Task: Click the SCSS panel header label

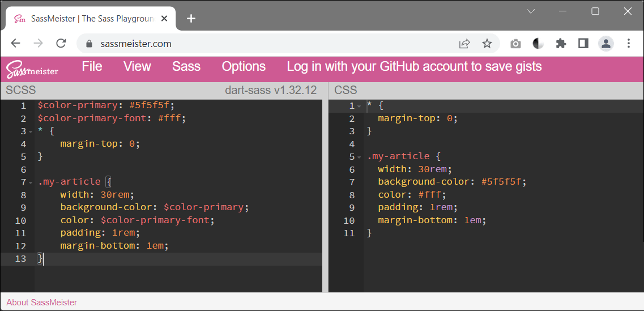Action: (21, 91)
